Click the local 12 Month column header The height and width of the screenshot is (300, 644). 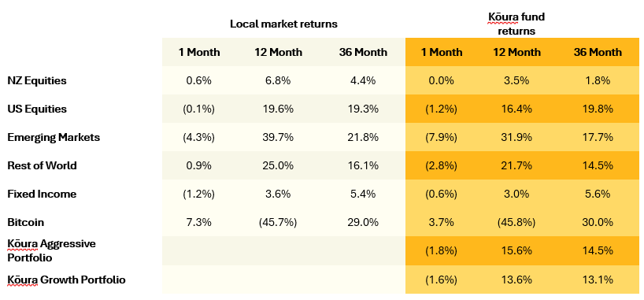tap(278, 52)
